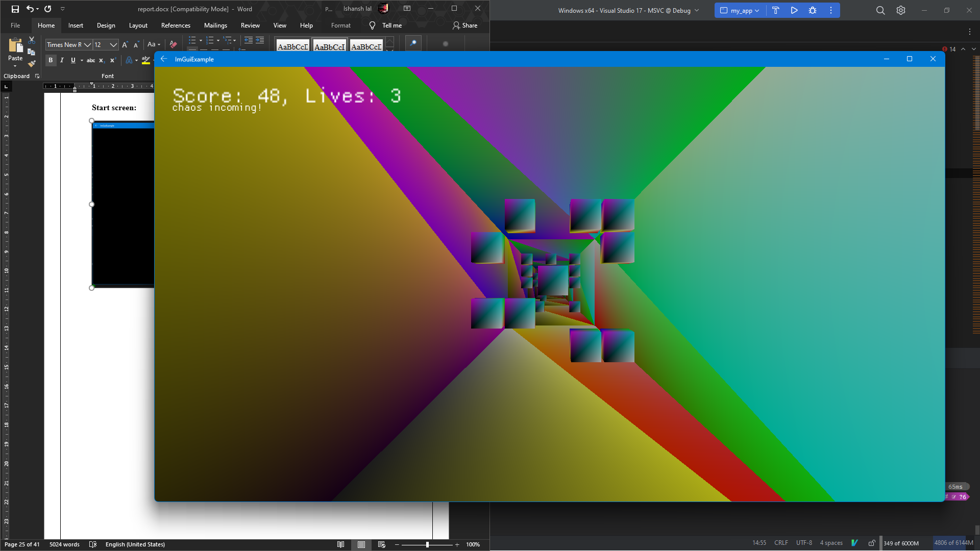The image size is (980, 551).
Task: Toggle italic formatting
Action: pyautogui.click(x=62, y=60)
